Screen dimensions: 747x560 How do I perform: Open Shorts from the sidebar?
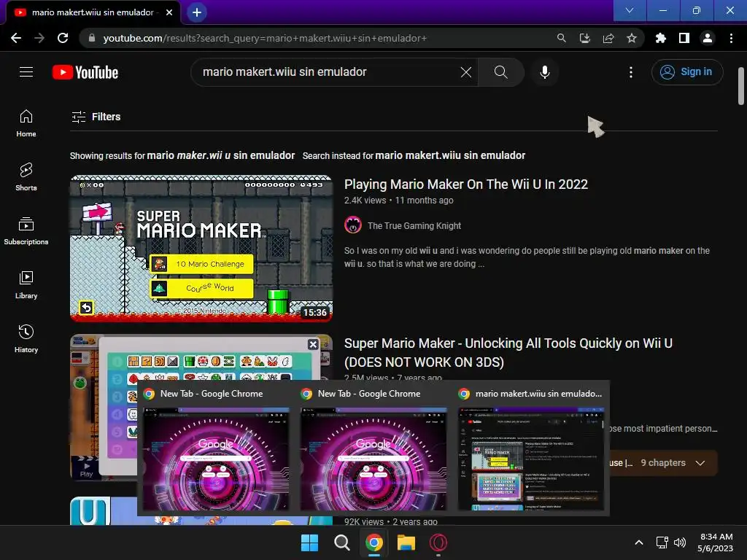pos(26,177)
